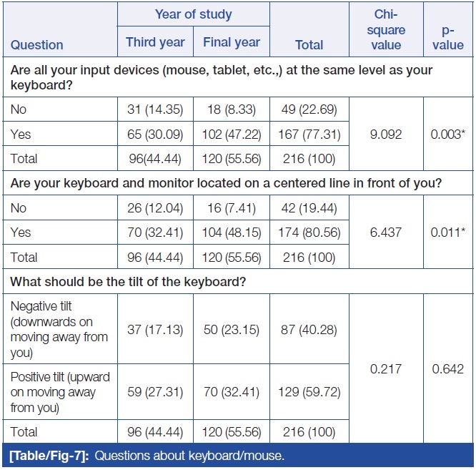Viewport: 476px width, 470px height.
Task: Select the cell showing 31 (14.35)
Action: (x=155, y=111)
